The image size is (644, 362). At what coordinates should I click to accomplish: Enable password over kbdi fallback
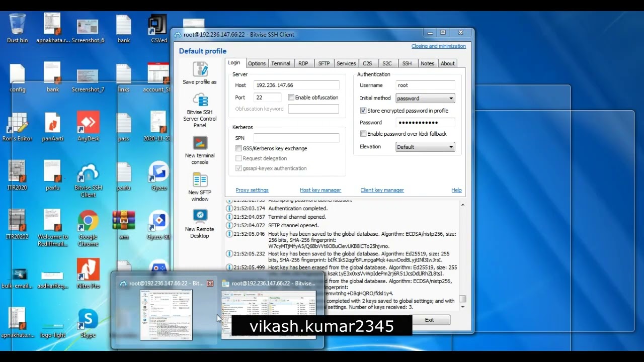[x=363, y=134]
